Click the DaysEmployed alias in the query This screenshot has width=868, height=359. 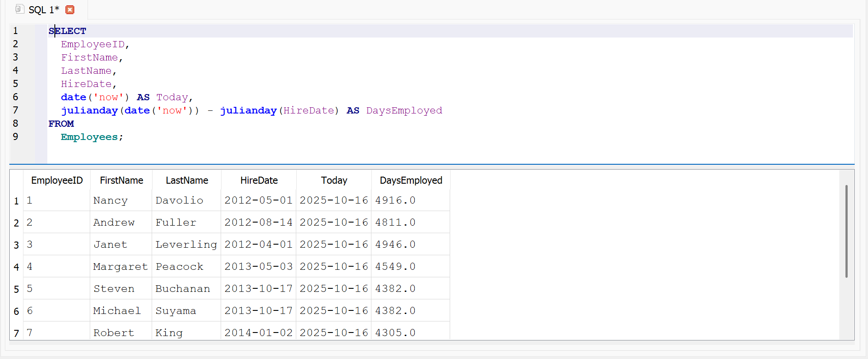[x=404, y=110]
